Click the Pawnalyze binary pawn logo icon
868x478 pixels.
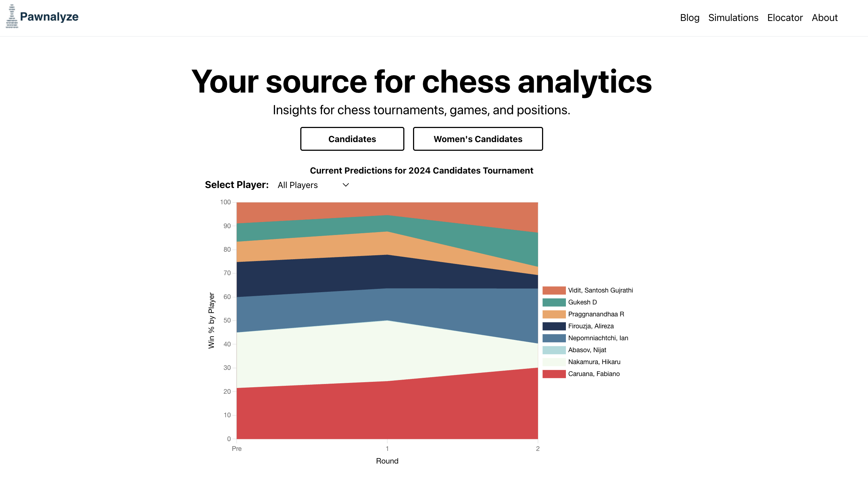[12, 17]
